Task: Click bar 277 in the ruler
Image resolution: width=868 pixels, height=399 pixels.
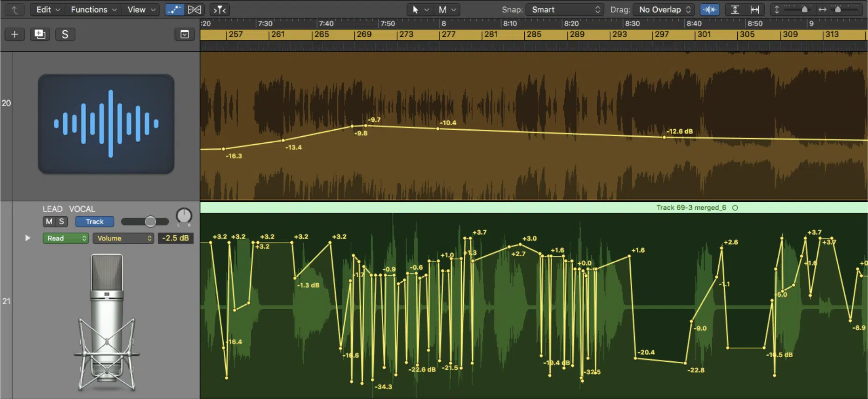Action: tap(448, 34)
